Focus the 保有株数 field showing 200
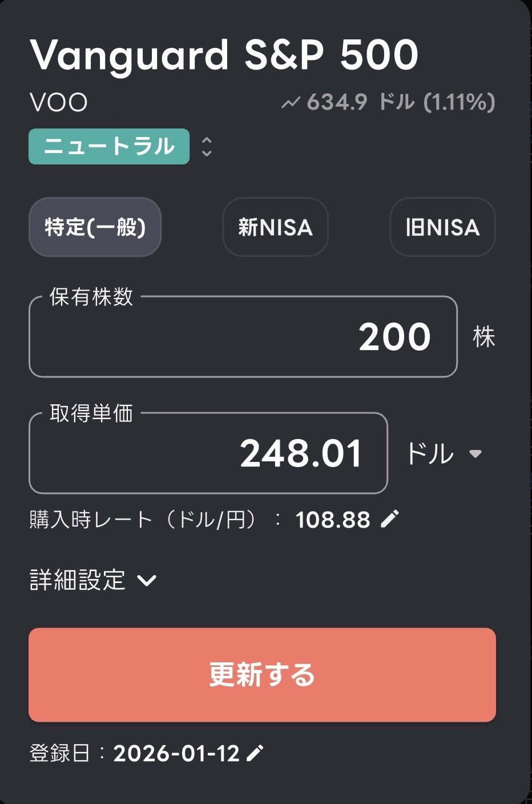Image resolution: width=532 pixels, height=804 pixels. point(243,337)
